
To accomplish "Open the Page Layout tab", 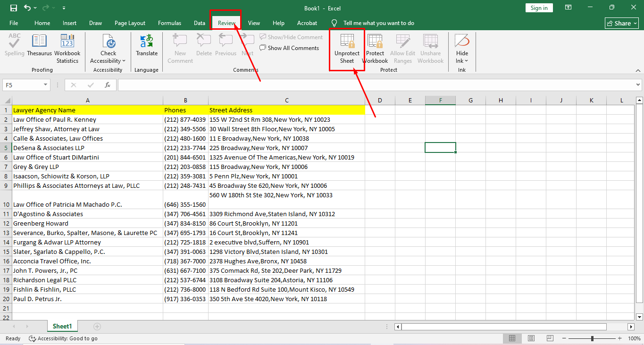I will point(130,23).
